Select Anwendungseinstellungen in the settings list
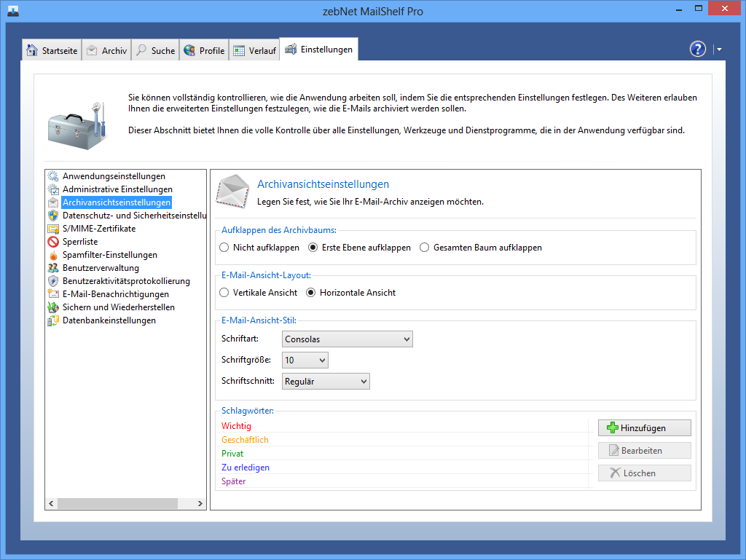 click(x=114, y=176)
